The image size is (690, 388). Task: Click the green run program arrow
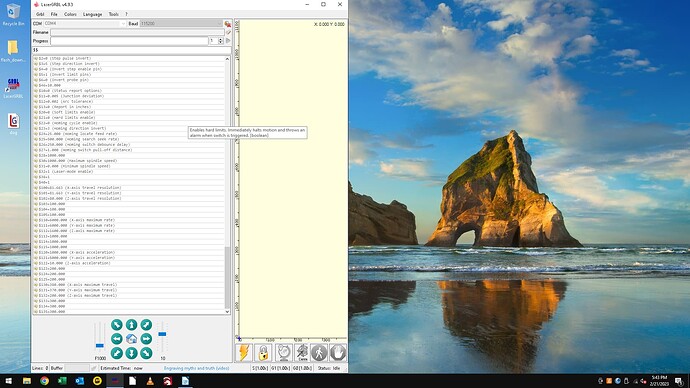point(228,41)
